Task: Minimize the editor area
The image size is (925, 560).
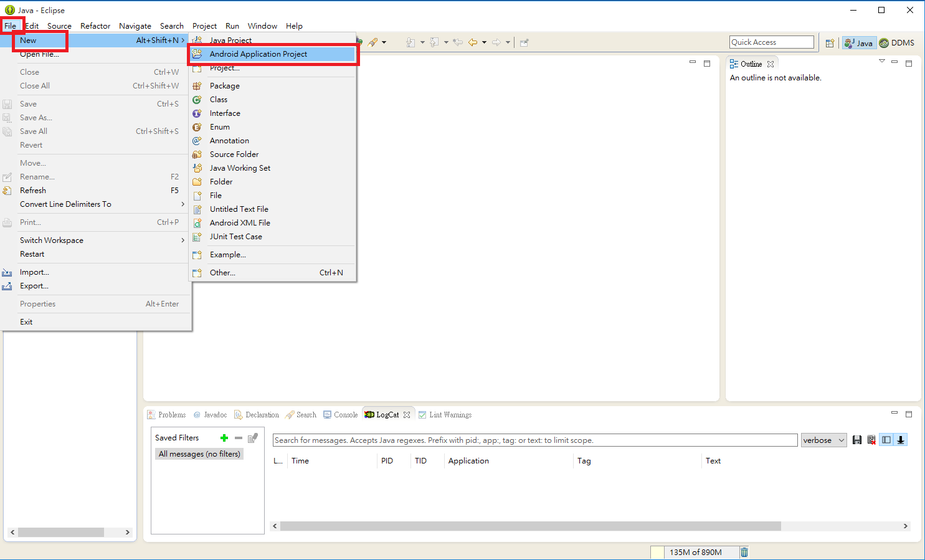Action: click(x=693, y=62)
